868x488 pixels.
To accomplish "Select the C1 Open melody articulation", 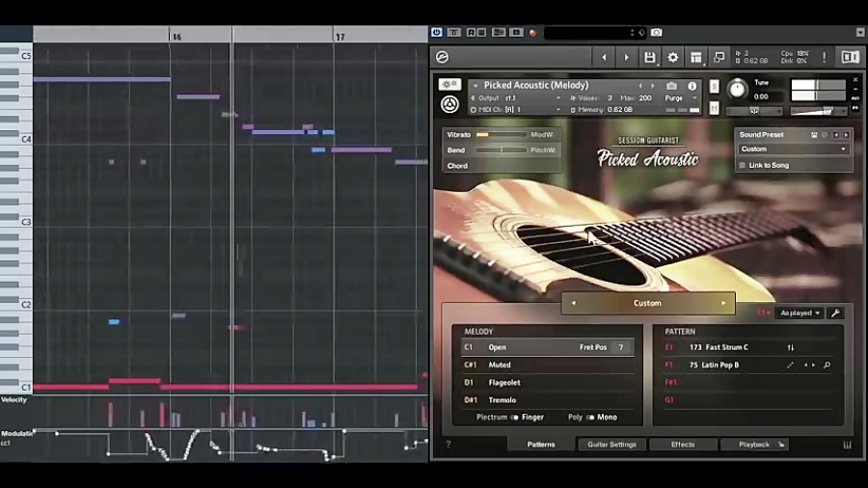I will 547,347.
